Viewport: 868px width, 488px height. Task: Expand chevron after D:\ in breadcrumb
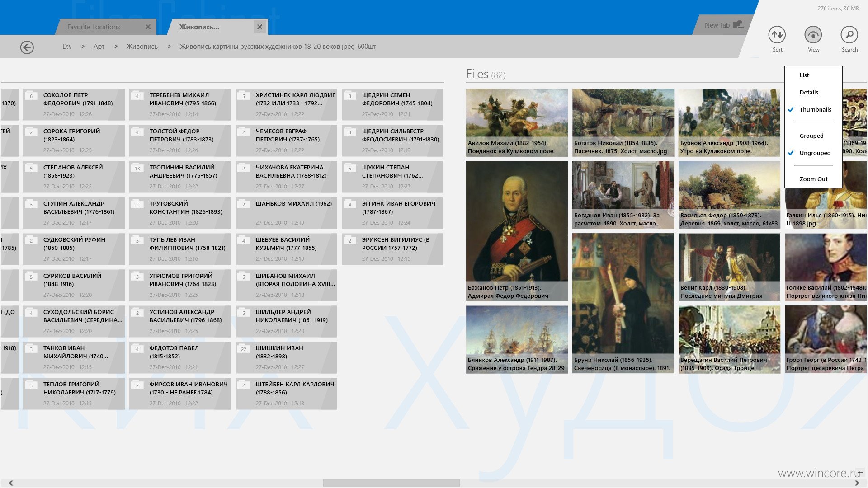pos(83,47)
